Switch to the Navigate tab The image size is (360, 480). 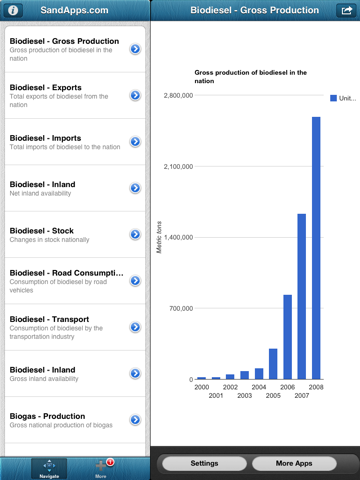point(49,469)
